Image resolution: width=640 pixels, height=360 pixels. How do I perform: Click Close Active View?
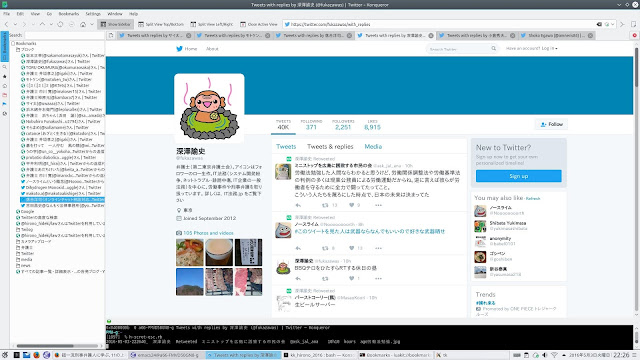259,24
